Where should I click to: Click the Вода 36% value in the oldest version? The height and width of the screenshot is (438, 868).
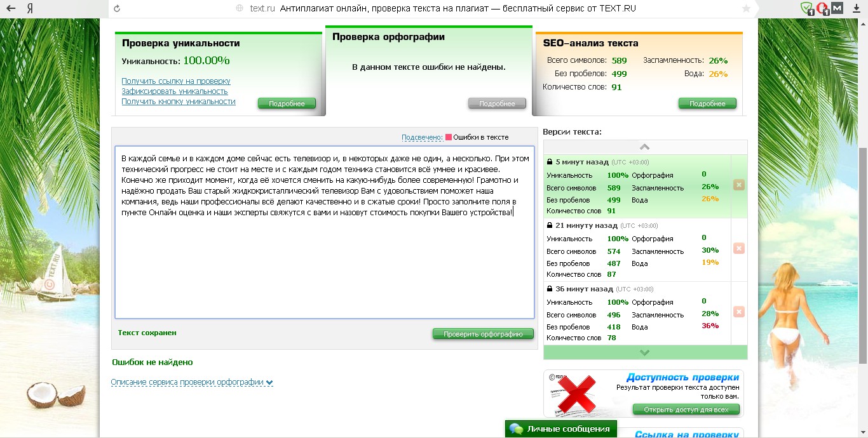(710, 326)
